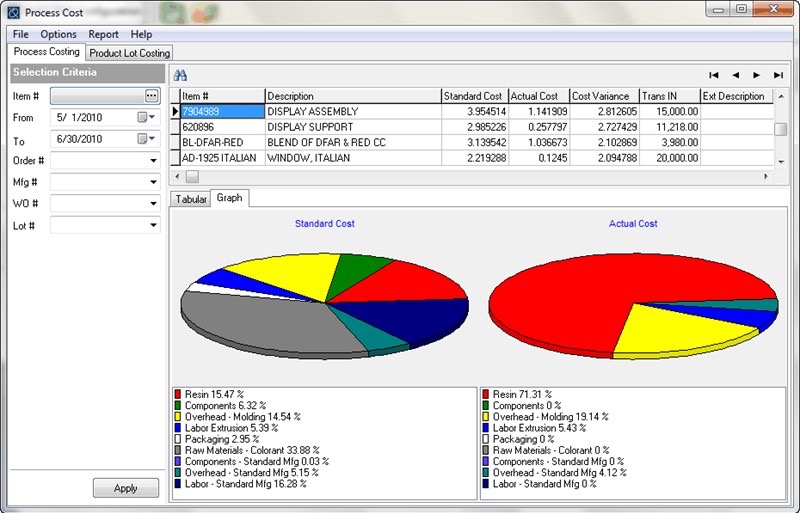Go to first record navigation arrow
Viewport: 800px width, 513px height.
coord(714,75)
